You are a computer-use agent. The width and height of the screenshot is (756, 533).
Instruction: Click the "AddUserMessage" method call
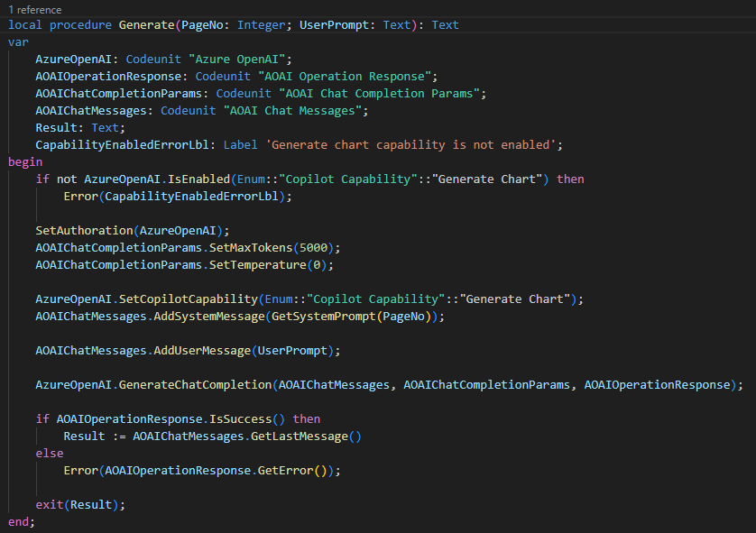[202, 350]
